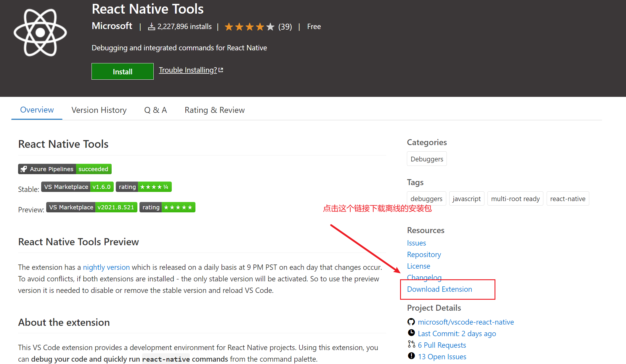The height and width of the screenshot is (364, 626).
Task: Open the Version History tab
Action: [99, 110]
